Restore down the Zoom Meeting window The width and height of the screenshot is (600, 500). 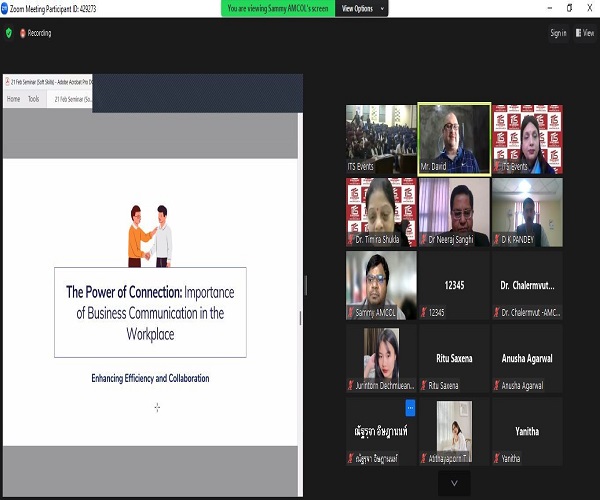(569, 8)
